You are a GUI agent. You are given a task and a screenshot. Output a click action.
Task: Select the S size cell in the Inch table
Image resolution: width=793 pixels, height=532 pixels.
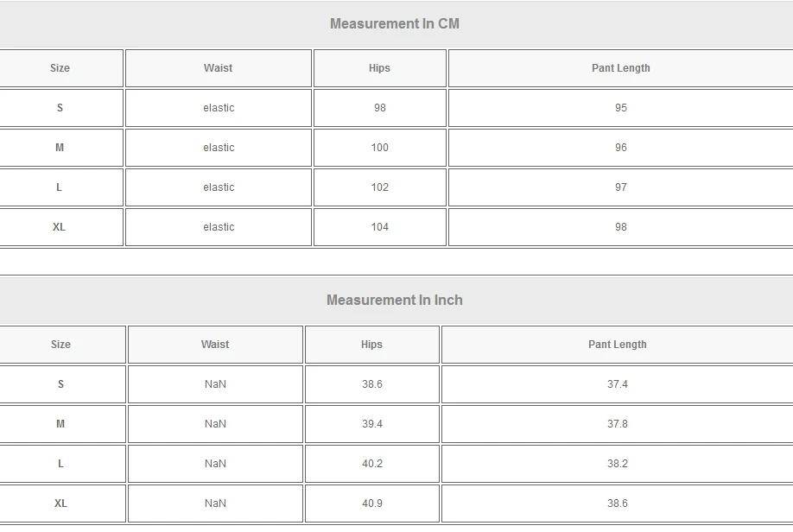click(60, 384)
